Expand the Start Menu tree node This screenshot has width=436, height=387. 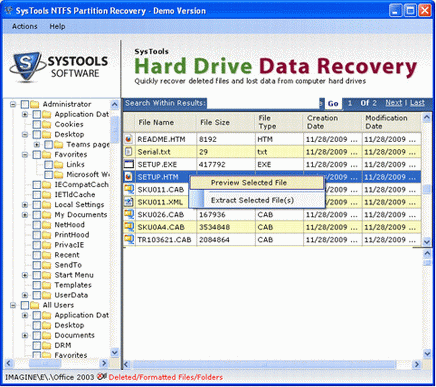click(25, 275)
